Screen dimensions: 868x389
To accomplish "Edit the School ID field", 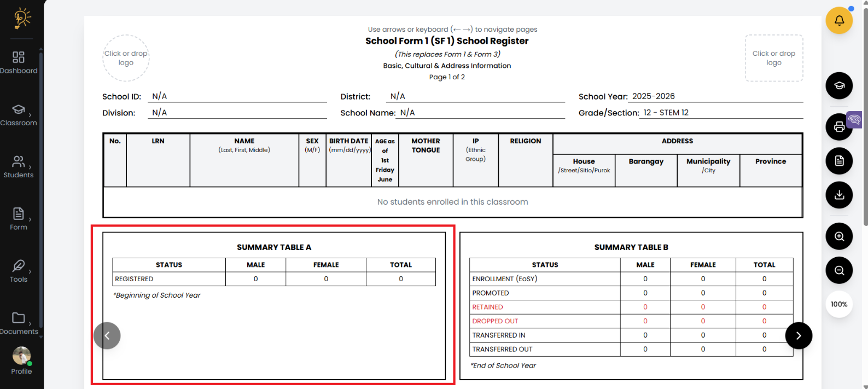I will click(x=236, y=96).
